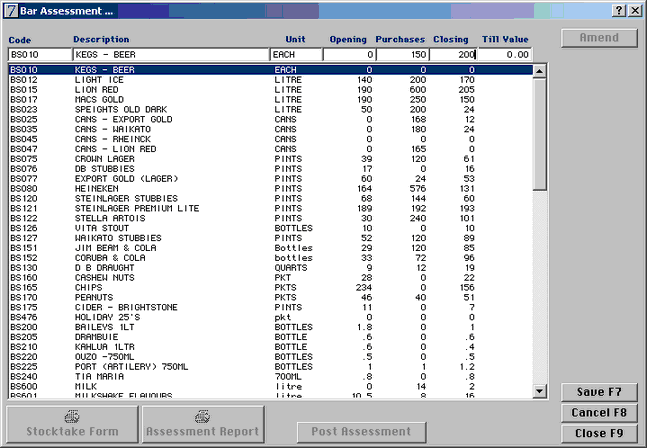Click the scrollbar up arrow
The height and width of the screenshot is (448, 647).
tap(539, 71)
